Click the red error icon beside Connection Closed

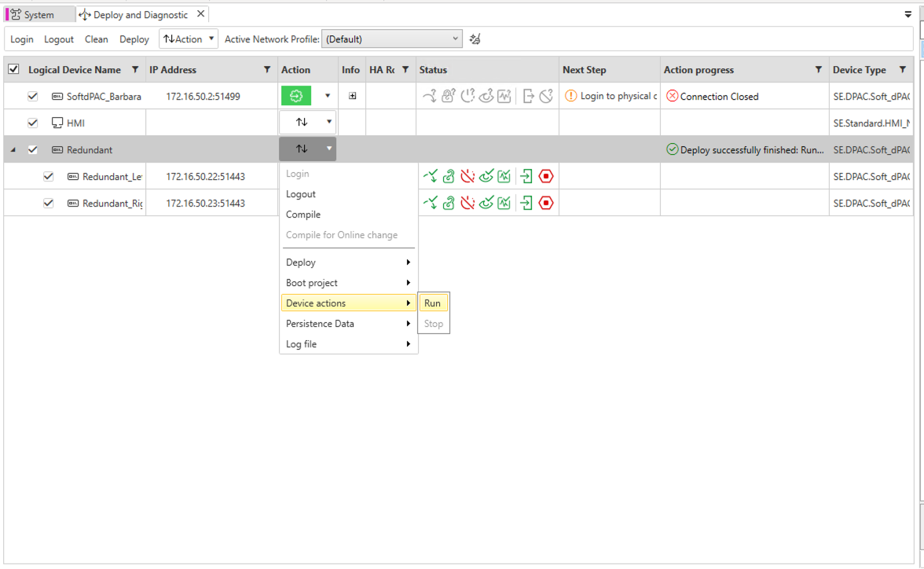[x=672, y=96]
